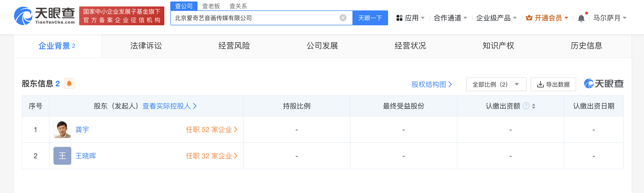644x193 pixels.
Task: Open the notification bell in header
Action: click(581, 18)
